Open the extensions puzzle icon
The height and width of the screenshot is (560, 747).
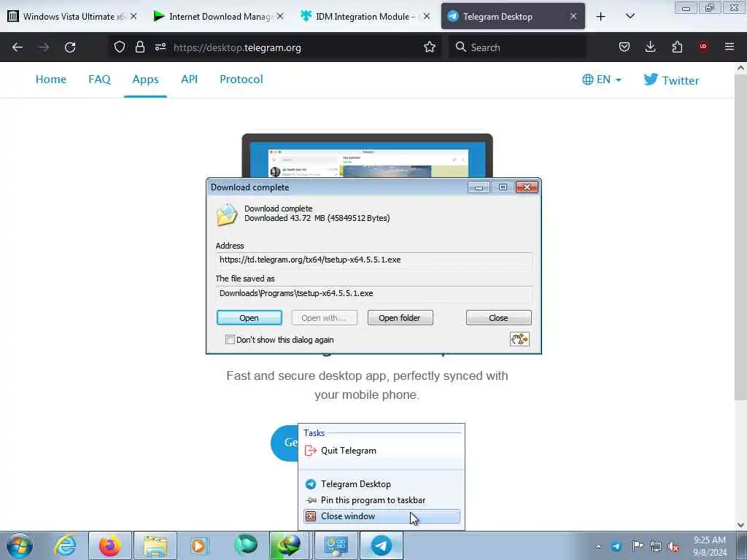tap(677, 47)
